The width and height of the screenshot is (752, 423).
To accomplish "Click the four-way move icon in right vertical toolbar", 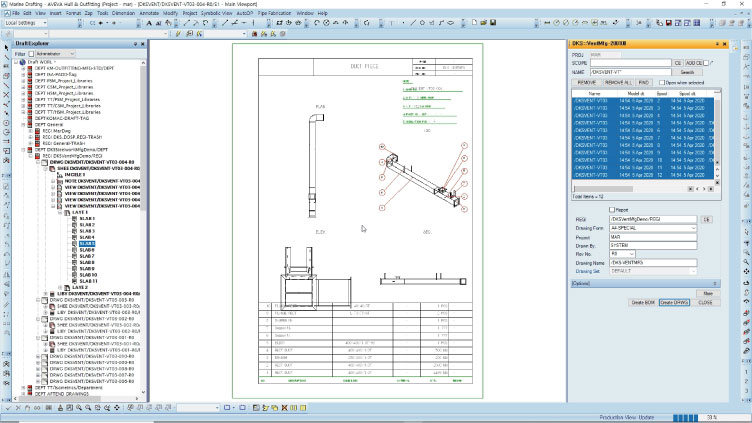I will pos(746,271).
